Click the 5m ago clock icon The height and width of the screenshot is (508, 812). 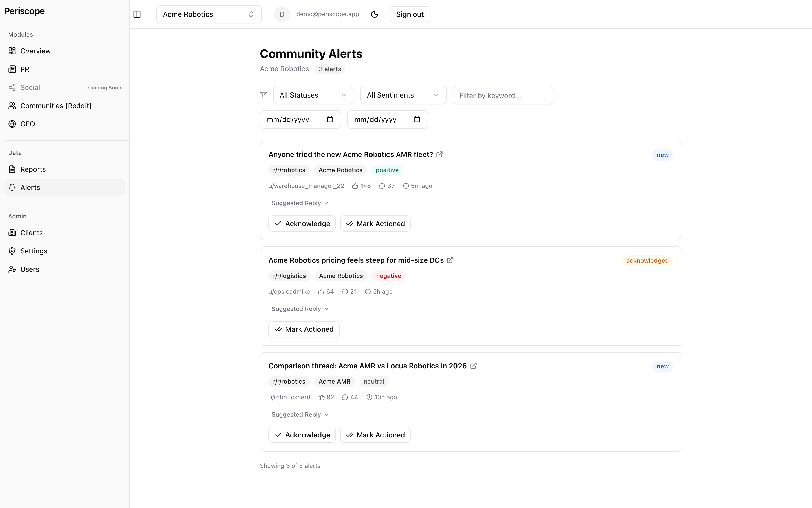click(x=406, y=186)
